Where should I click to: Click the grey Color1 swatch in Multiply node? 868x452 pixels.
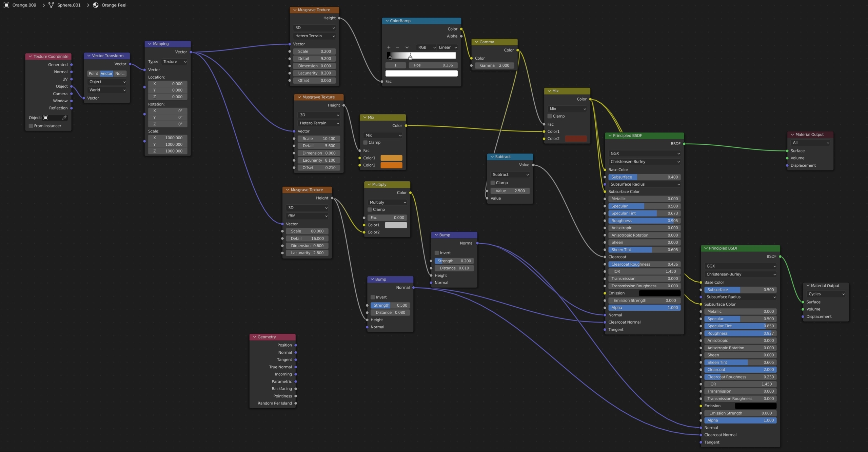tap(396, 225)
